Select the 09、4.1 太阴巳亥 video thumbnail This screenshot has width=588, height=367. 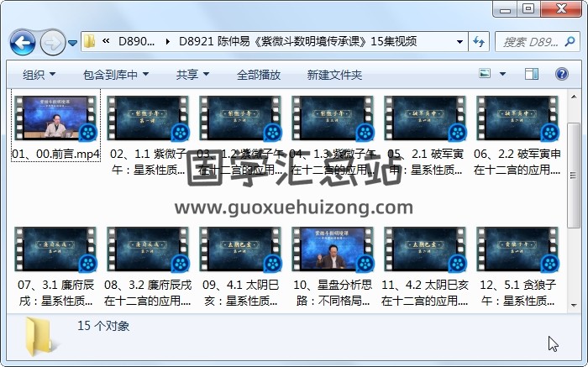pyautogui.click(x=240, y=249)
